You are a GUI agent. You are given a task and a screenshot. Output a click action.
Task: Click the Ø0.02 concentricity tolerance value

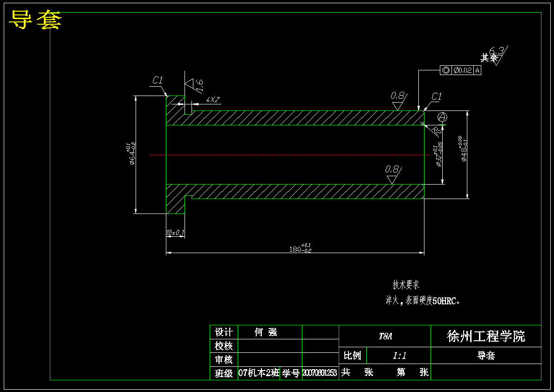click(x=463, y=70)
